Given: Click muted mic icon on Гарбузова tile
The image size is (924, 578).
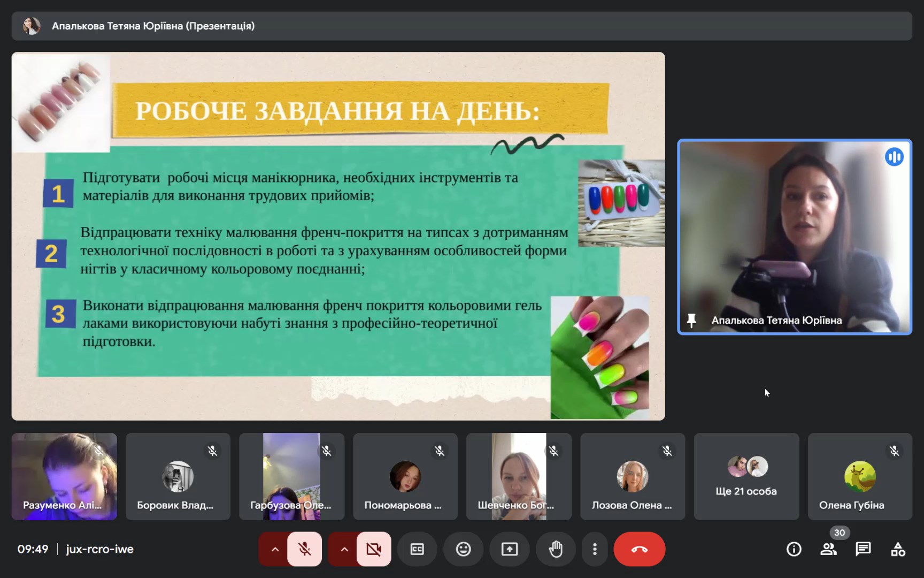Looking at the screenshot, I should coord(327,451).
